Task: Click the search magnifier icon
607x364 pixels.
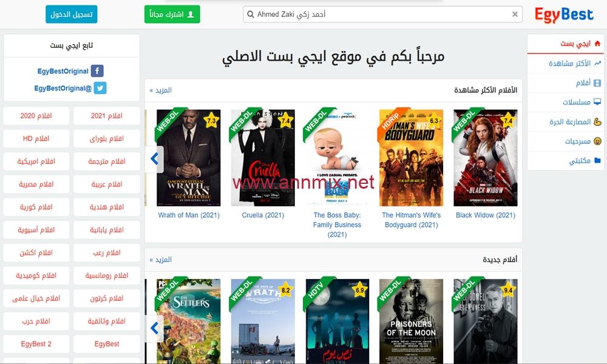Action: pyautogui.click(x=251, y=15)
